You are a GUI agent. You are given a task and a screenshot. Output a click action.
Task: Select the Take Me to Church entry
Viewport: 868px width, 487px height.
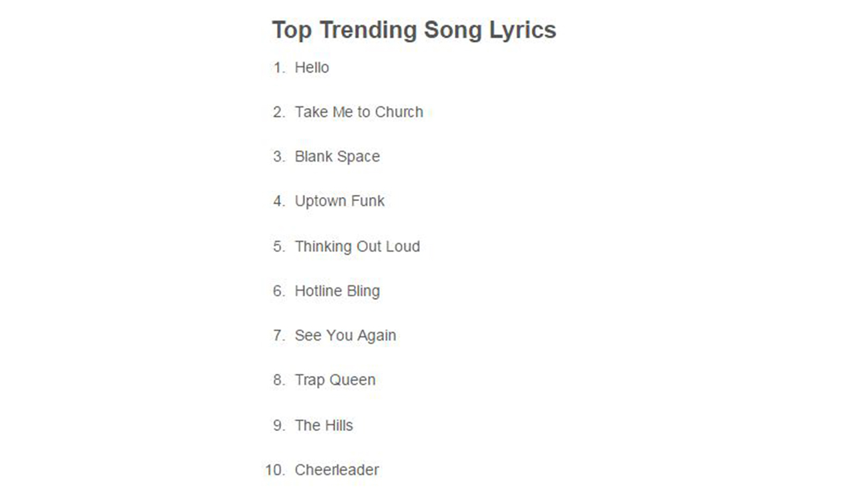[x=359, y=112]
